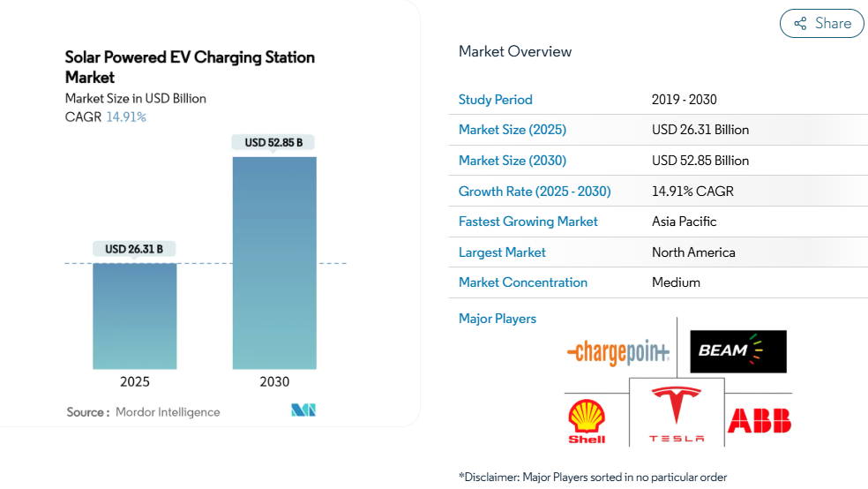
Task: Click the Market Size (2025) label
Action: pyautogui.click(x=512, y=130)
